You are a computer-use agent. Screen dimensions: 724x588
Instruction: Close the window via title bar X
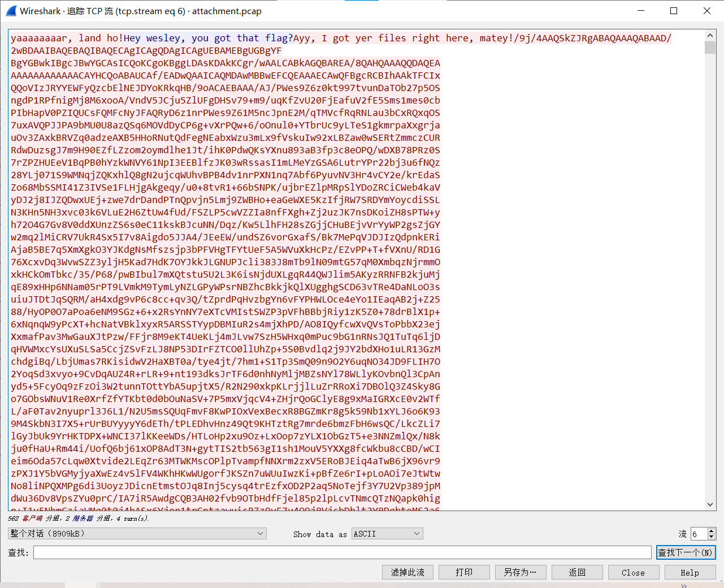click(x=707, y=11)
